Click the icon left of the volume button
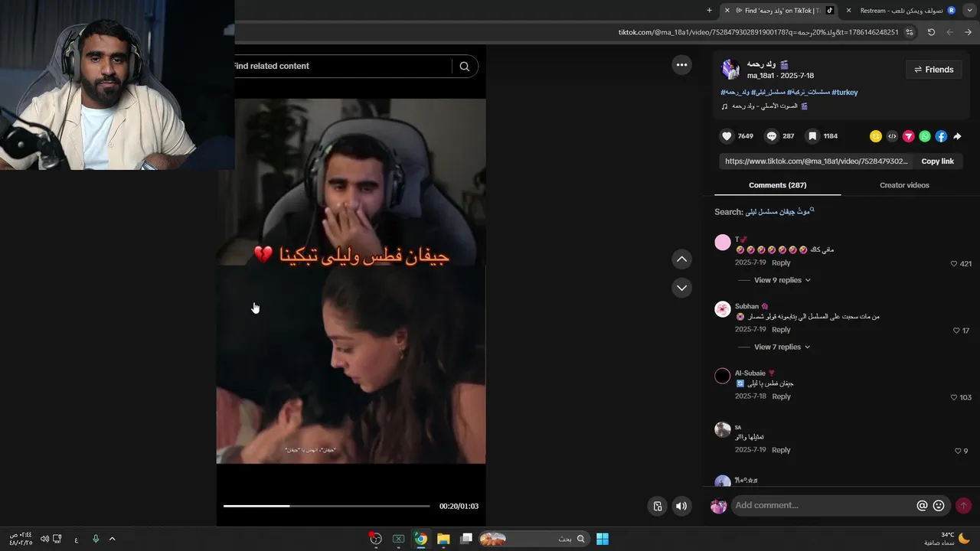Viewport: 980px width, 551px height. pyautogui.click(x=658, y=506)
